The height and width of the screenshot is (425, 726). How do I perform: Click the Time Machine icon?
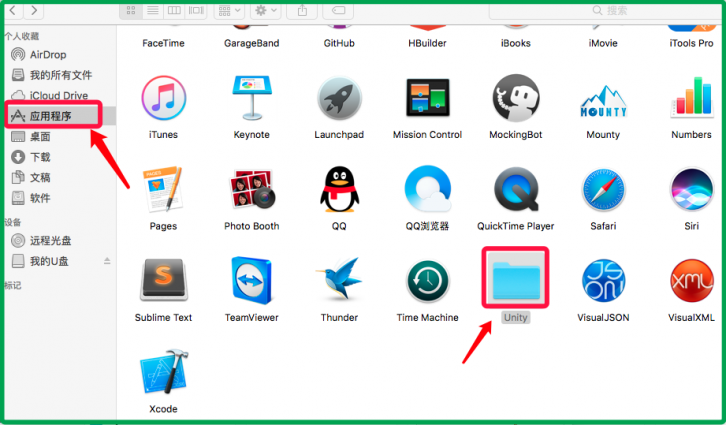(427, 281)
